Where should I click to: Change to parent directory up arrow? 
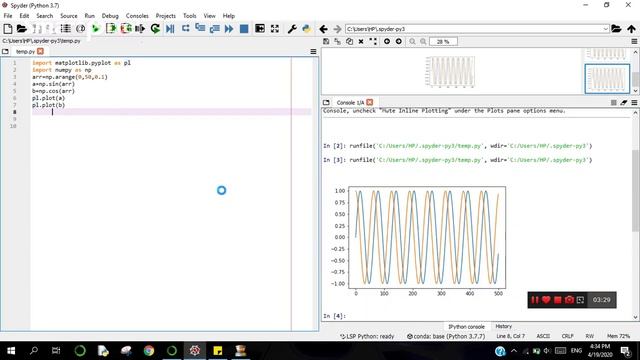point(631,29)
